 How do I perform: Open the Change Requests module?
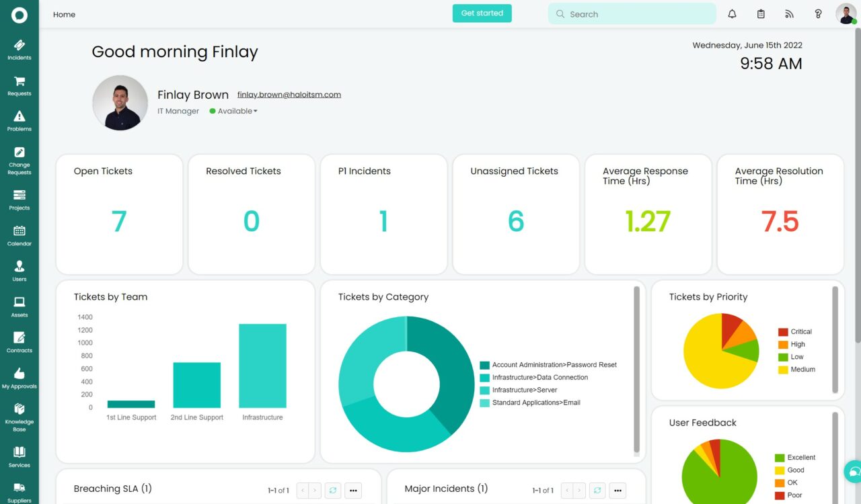pyautogui.click(x=19, y=161)
